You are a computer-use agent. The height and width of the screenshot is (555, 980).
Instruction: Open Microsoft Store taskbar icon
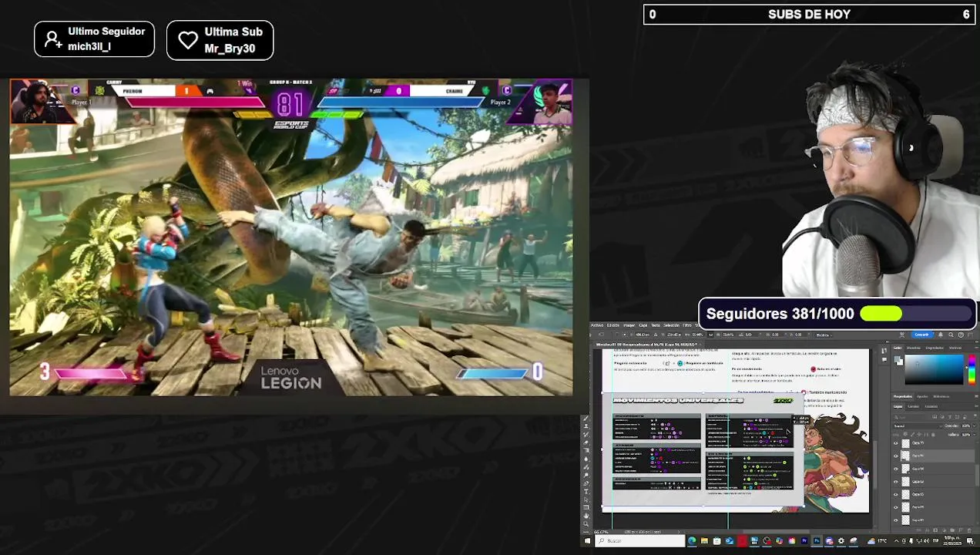pyautogui.click(x=717, y=540)
